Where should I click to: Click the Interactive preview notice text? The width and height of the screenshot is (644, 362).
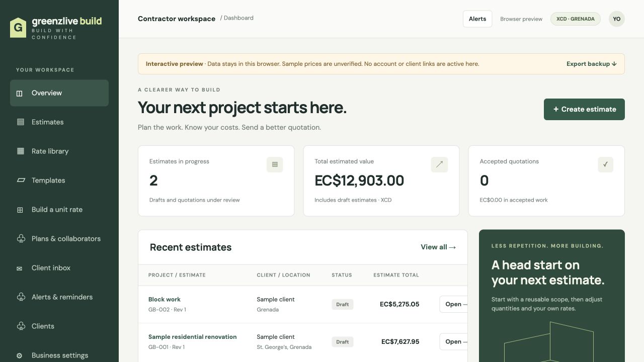(312, 64)
